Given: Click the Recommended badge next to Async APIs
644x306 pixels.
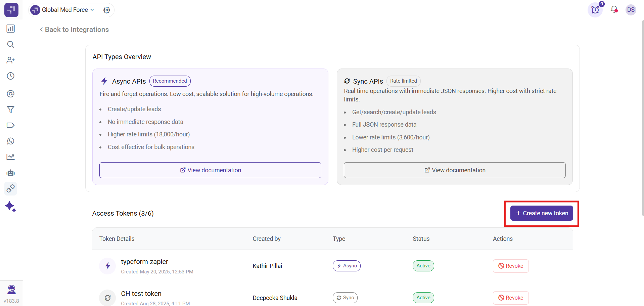Looking at the screenshot, I should [x=170, y=81].
